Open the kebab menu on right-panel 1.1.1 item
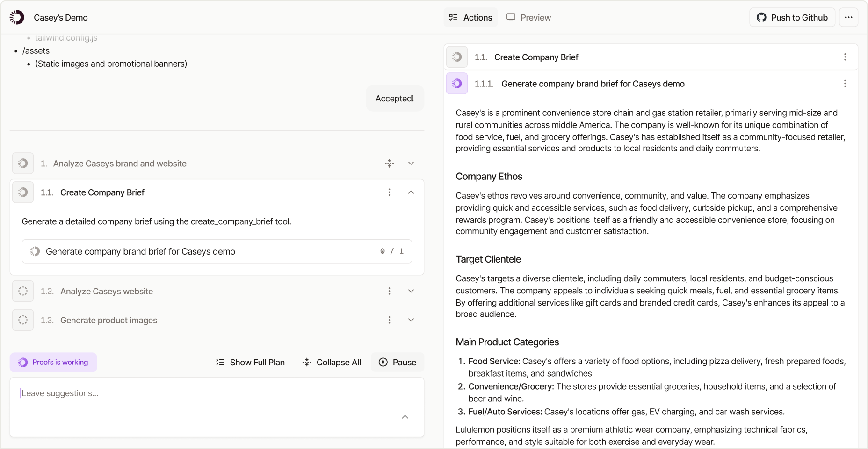The width and height of the screenshot is (868, 449). tap(845, 84)
